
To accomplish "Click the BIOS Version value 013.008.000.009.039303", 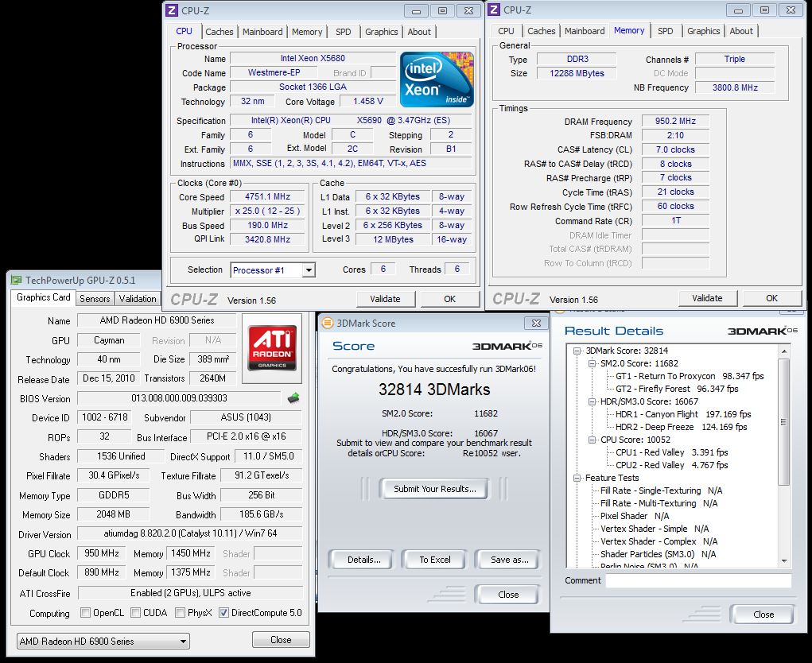I will (x=179, y=398).
